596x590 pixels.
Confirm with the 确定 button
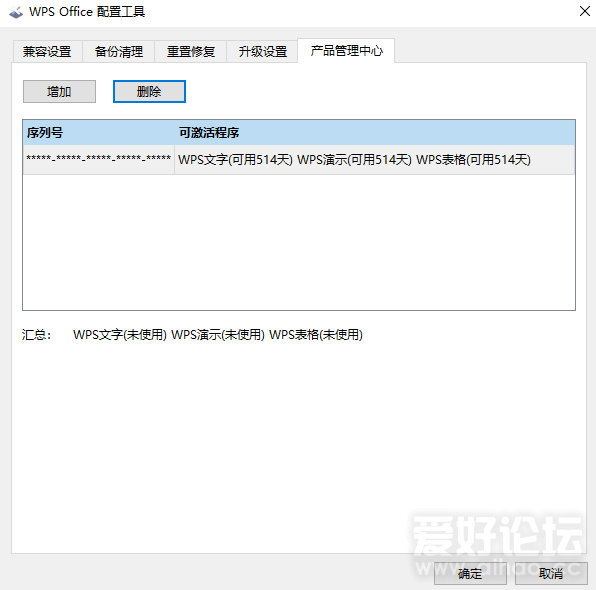pyautogui.click(x=470, y=573)
